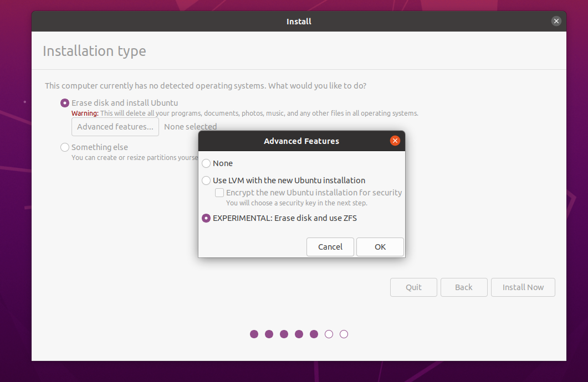The image size is (588, 382).
Task: Select Erase disk and install Ubuntu radio
Action: click(65, 103)
